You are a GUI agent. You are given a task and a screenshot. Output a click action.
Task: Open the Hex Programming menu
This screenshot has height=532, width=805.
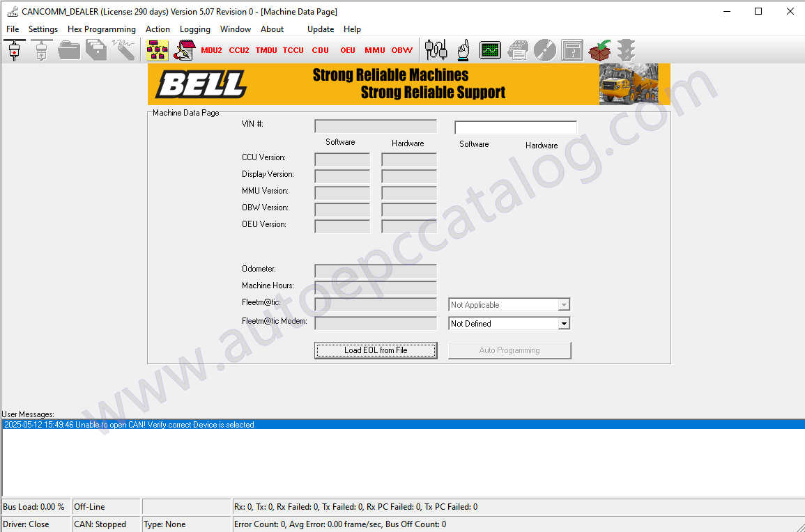point(102,29)
